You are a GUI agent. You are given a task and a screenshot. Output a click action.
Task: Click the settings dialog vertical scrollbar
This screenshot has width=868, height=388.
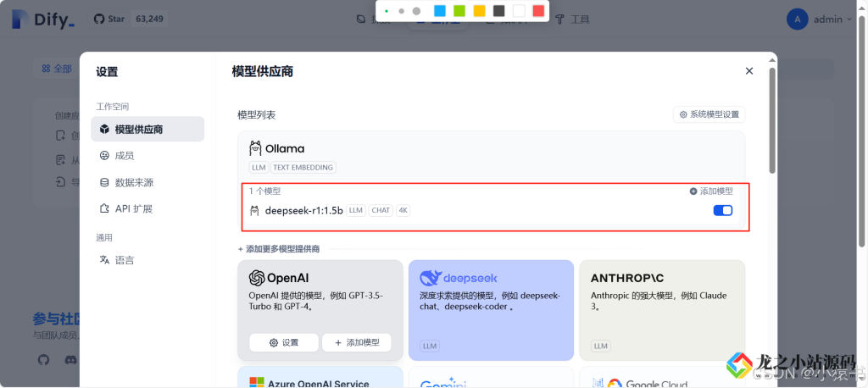tap(772, 120)
